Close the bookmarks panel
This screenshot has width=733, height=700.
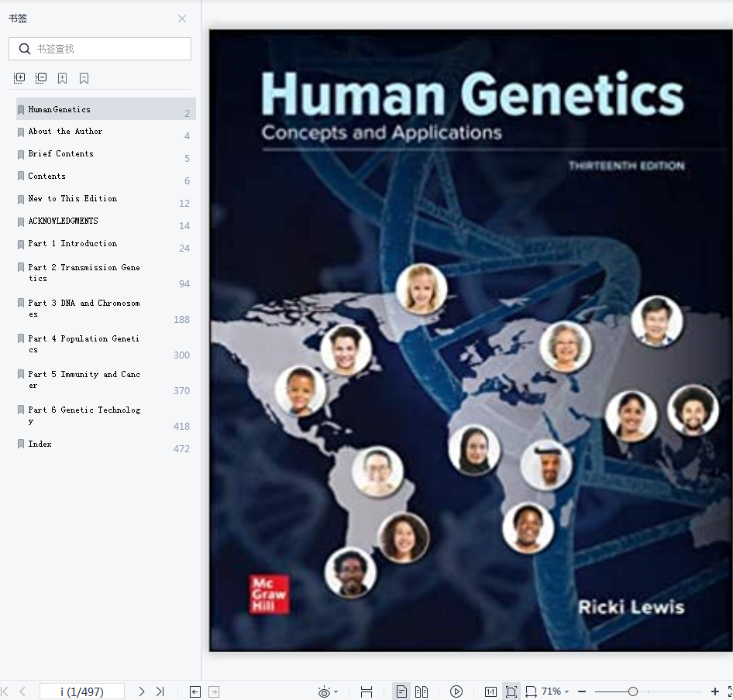tap(182, 19)
